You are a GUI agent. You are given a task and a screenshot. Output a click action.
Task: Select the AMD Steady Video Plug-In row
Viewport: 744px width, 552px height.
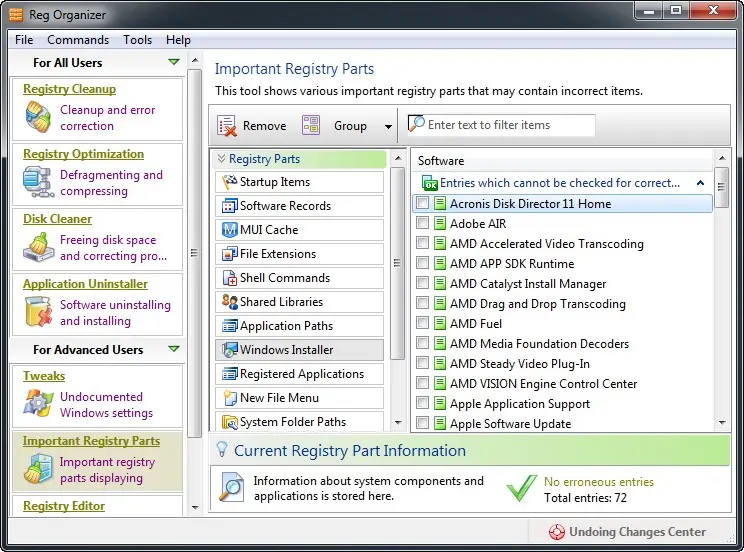point(562,364)
